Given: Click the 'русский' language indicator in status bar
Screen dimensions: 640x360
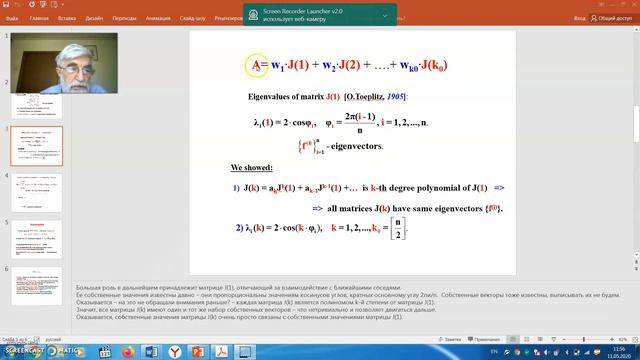Looking at the screenshot, I should (53, 340).
